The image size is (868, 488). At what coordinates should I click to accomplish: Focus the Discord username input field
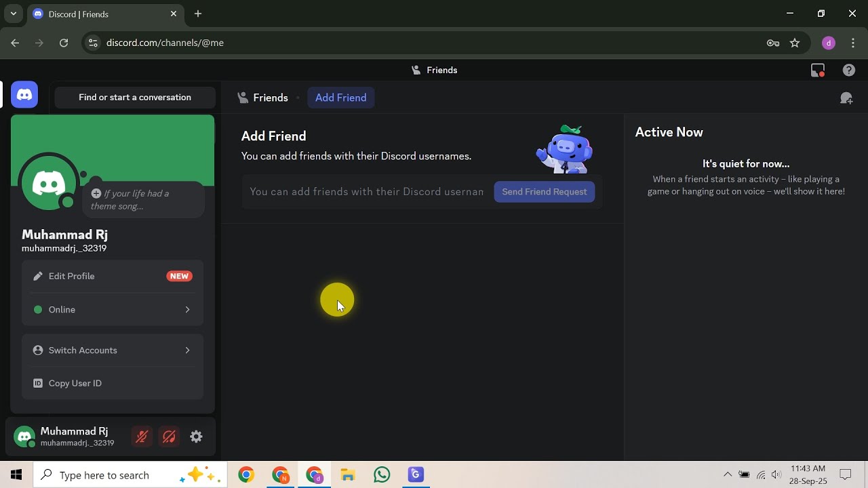367,192
